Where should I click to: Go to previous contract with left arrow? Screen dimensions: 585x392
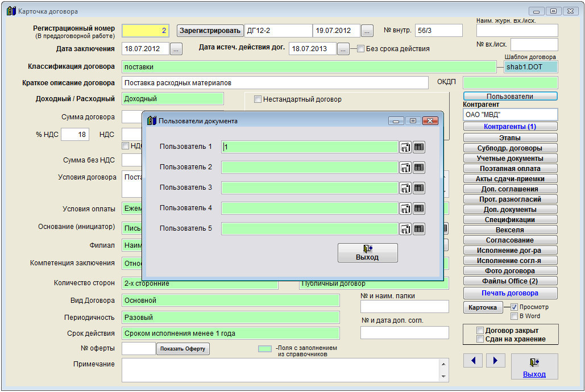pos(474,360)
